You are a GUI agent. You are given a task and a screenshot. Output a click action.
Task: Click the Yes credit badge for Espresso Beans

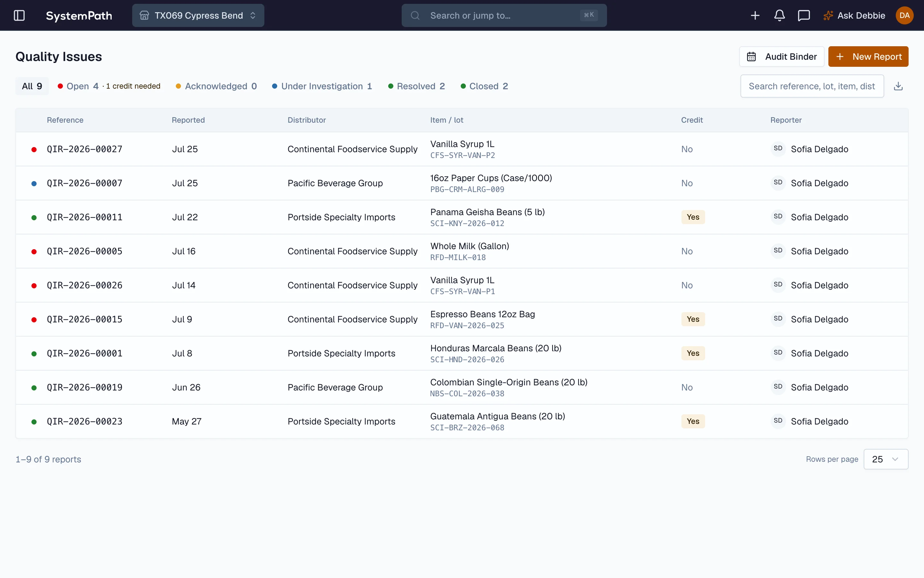(693, 319)
